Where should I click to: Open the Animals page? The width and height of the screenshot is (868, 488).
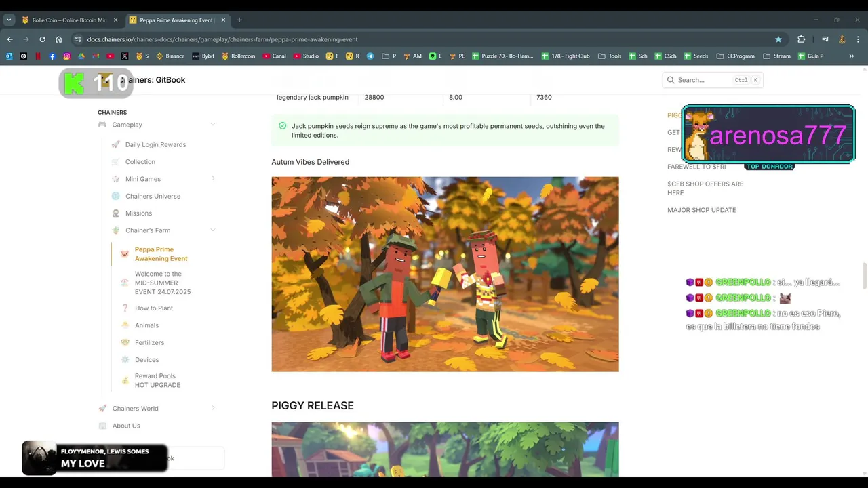coord(146,325)
